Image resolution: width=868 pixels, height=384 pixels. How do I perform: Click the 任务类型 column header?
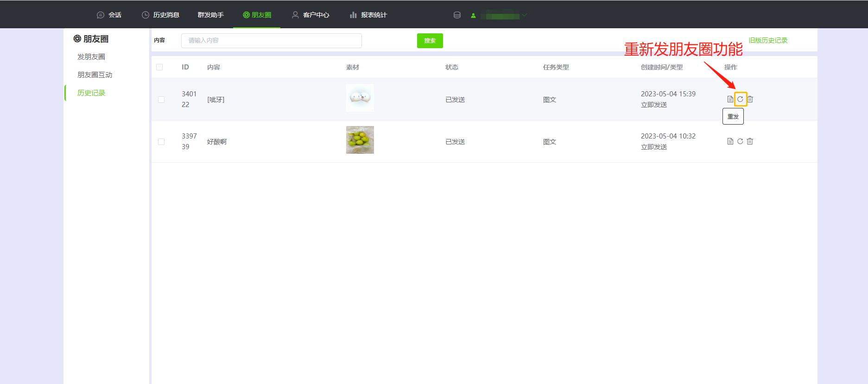pos(556,67)
